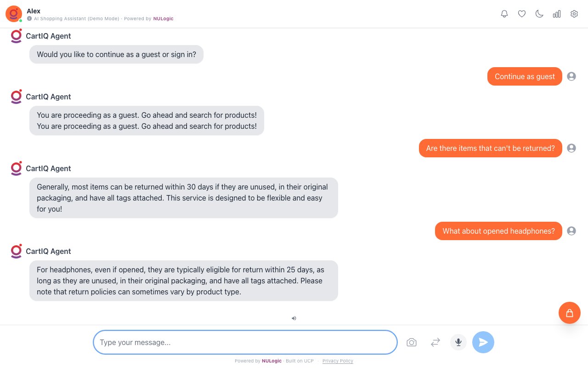Screen dimensions: 588x368
Task: Click the 'Continue as guest' message bubble
Action: pyautogui.click(x=525, y=76)
